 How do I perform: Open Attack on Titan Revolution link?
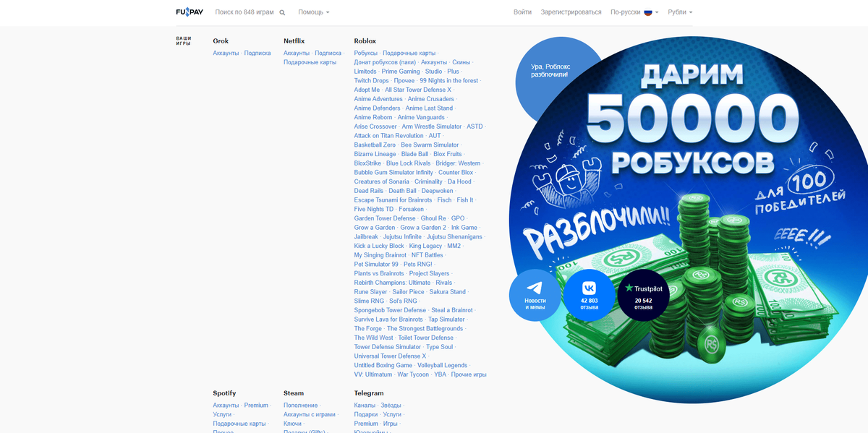point(388,136)
